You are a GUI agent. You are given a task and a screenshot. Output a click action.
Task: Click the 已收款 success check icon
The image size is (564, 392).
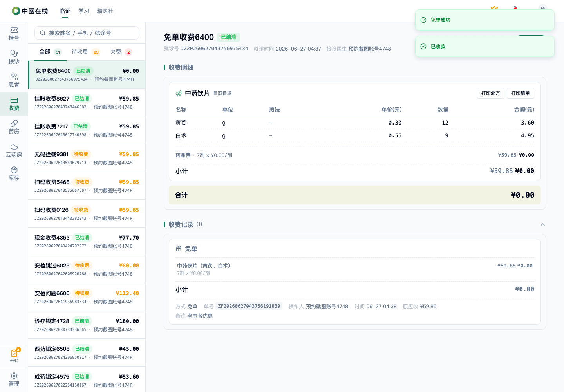[x=423, y=47]
